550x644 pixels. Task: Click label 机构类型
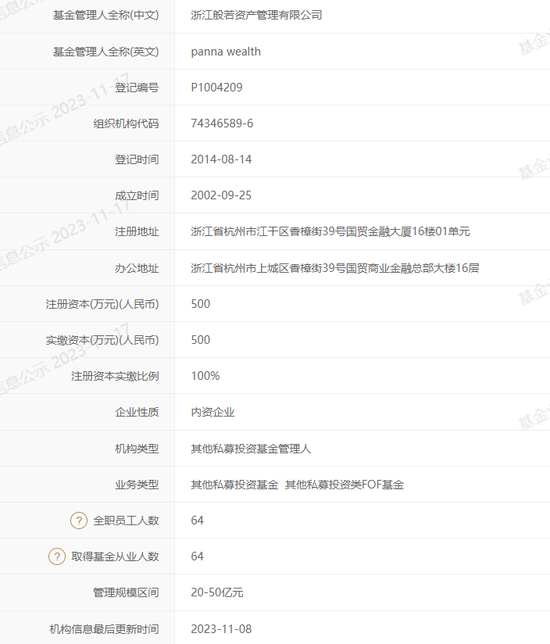click(137, 449)
